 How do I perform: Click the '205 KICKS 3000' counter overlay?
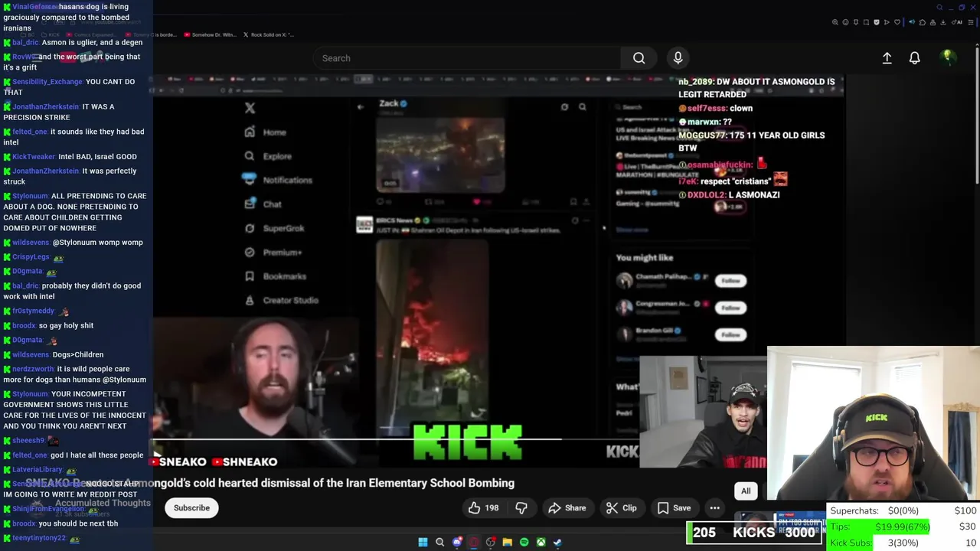click(753, 532)
